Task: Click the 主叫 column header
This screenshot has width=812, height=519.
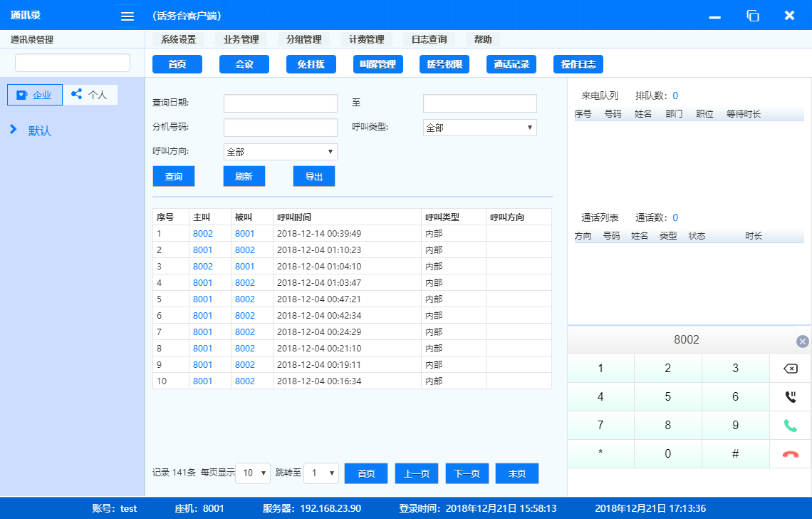Action: pyautogui.click(x=202, y=217)
